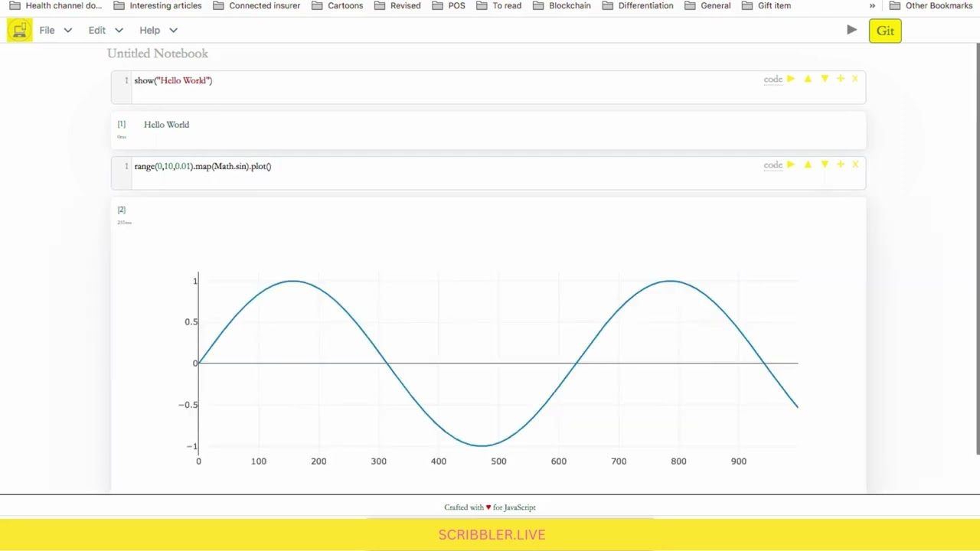Delete the show("Hello World") cell

[855, 79]
